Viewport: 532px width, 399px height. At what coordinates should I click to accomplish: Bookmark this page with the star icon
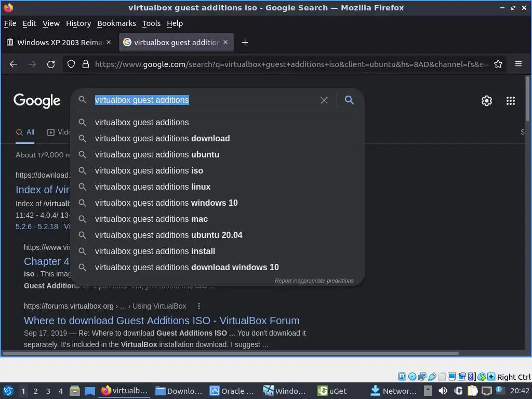coord(498,64)
